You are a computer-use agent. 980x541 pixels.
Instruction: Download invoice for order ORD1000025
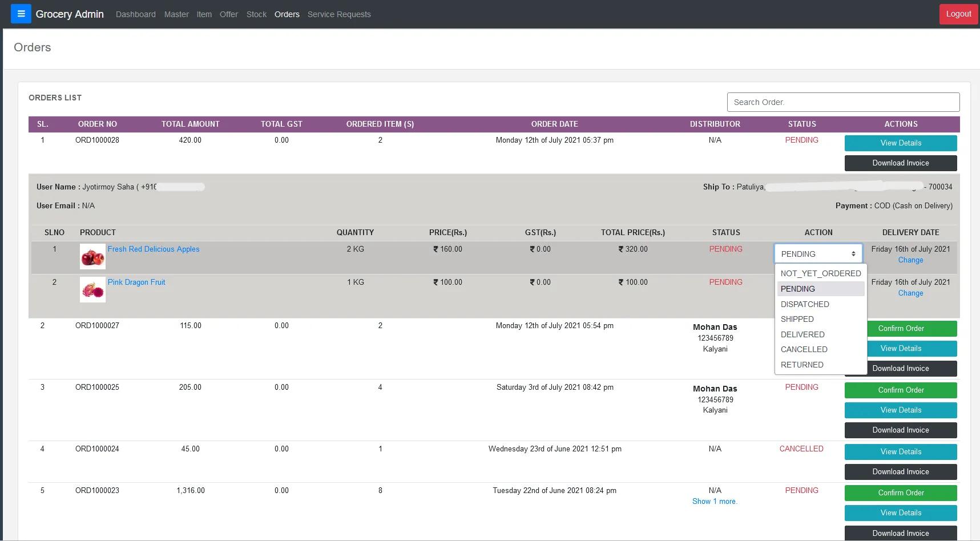coord(901,430)
